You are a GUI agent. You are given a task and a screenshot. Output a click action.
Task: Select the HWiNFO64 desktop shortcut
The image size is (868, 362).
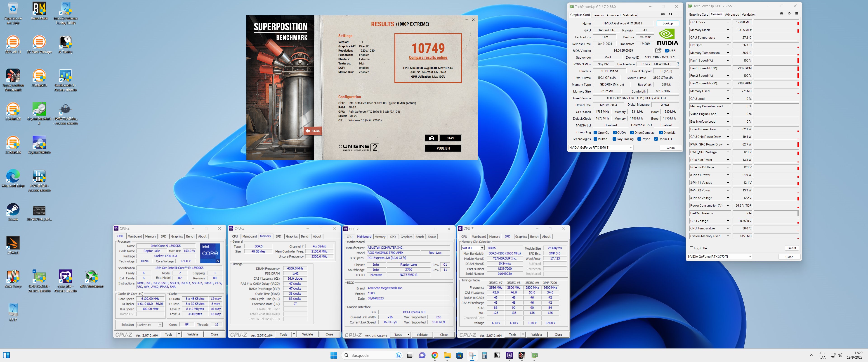click(x=39, y=181)
